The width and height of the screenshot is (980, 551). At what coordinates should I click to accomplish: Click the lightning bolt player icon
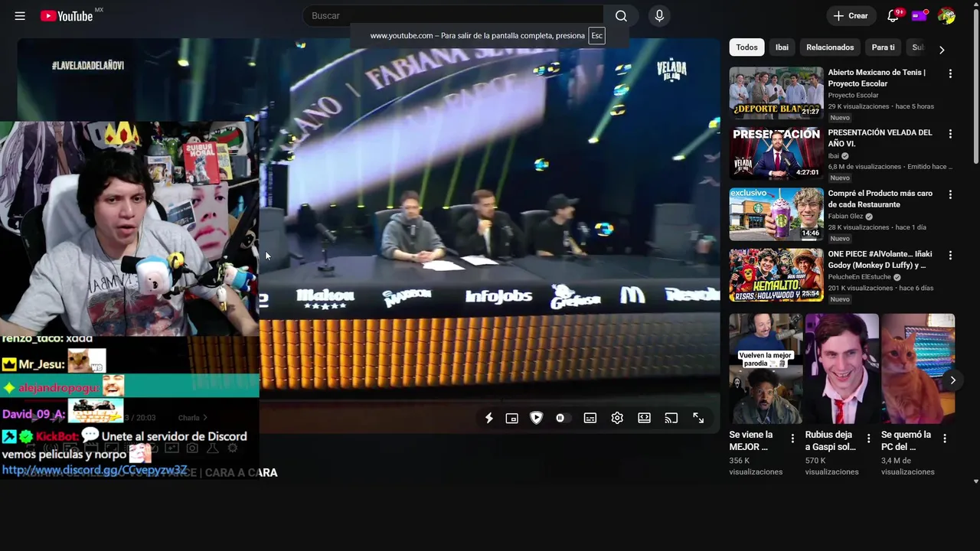(x=489, y=418)
